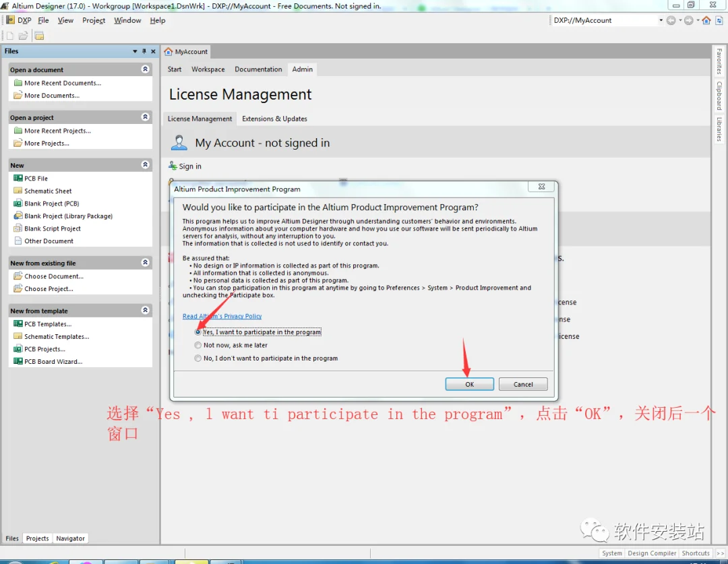728x564 pixels.
Task: Click OK in Product Improvement dialog
Action: (469, 384)
